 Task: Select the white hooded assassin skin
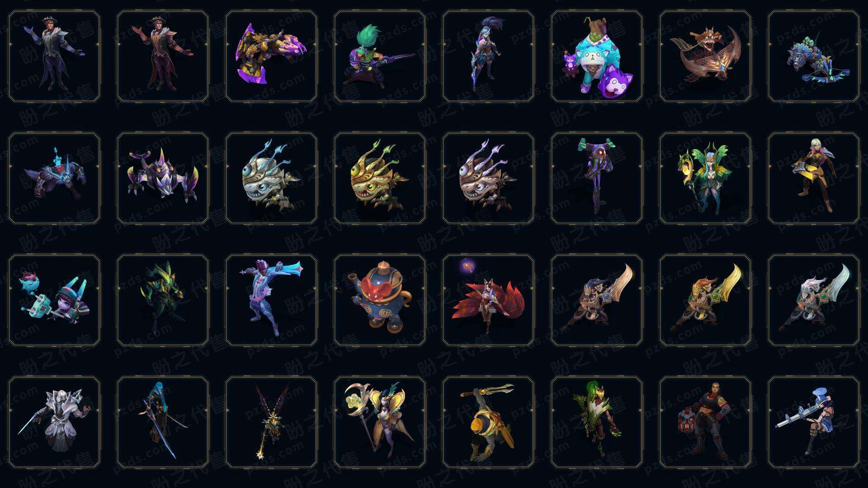point(54,422)
